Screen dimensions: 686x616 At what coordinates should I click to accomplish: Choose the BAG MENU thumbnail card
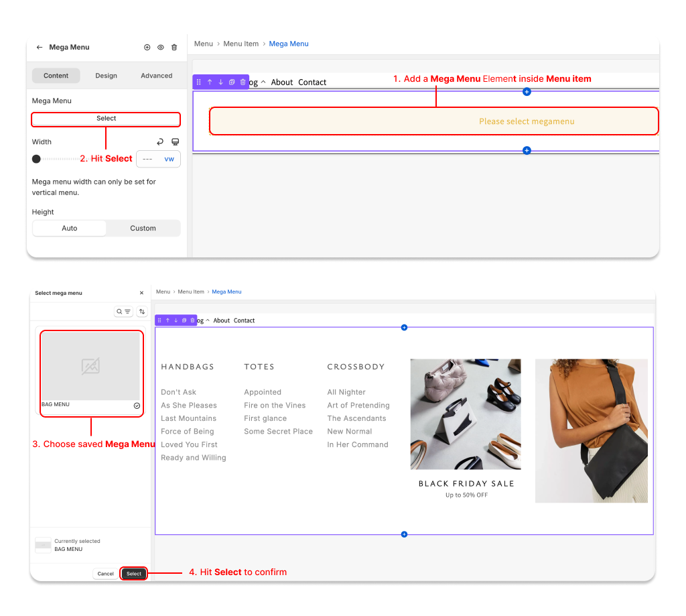(x=90, y=373)
